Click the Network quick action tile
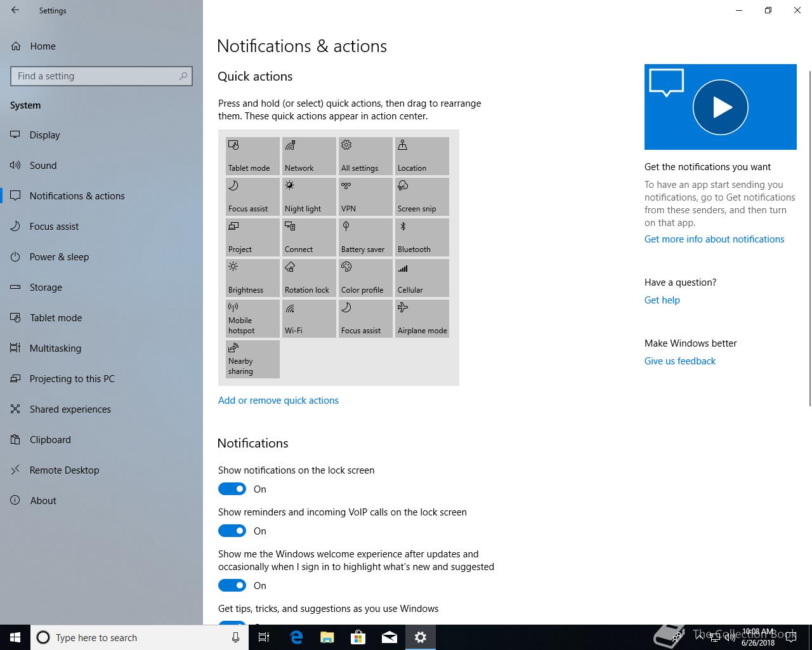 click(x=309, y=156)
